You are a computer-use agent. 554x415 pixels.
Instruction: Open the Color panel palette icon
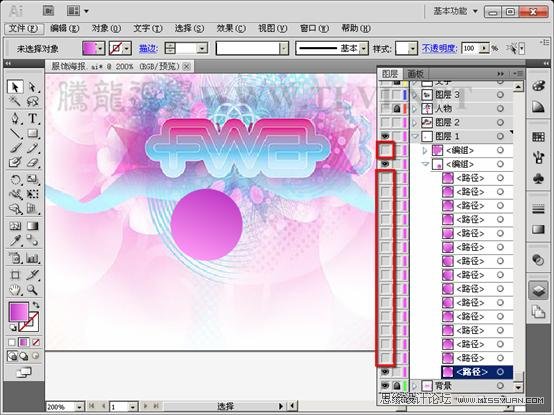pos(538,86)
